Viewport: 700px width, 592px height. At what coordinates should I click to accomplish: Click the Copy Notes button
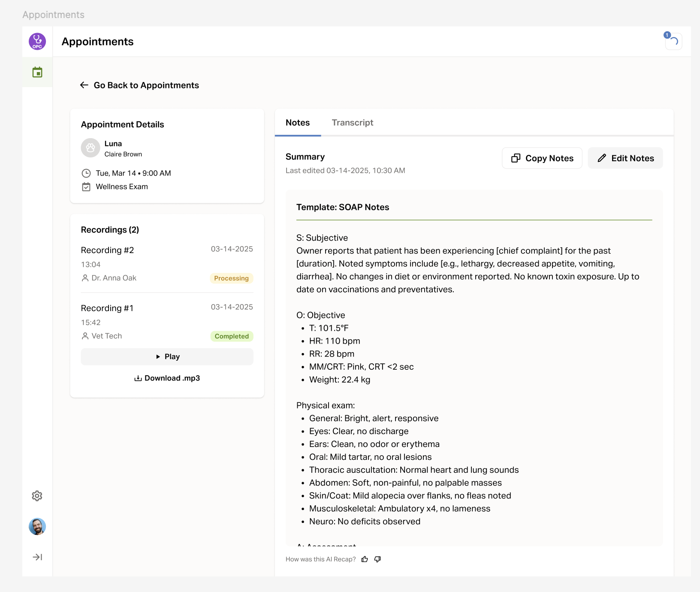pyautogui.click(x=542, y=158)
